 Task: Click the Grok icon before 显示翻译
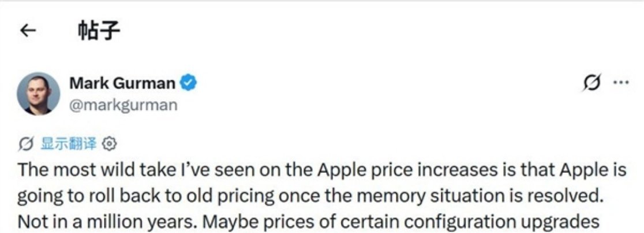coord(26,144)
